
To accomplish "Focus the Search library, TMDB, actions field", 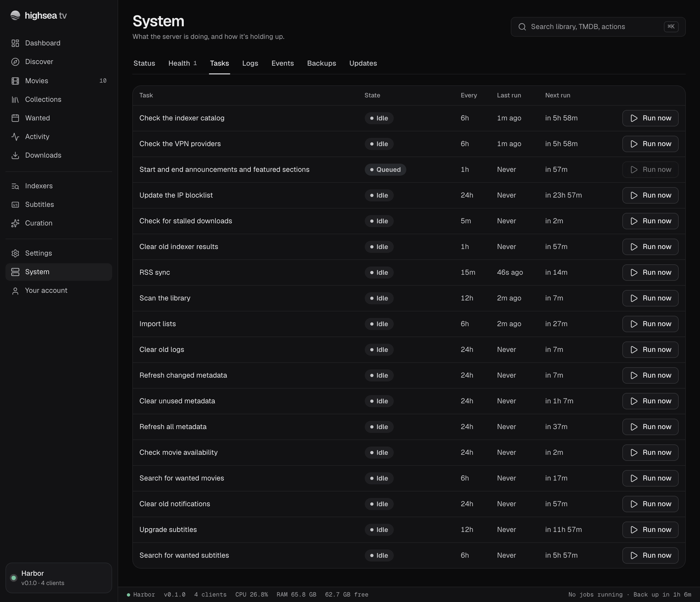I will pyautogui.click(x=598, y=27).
